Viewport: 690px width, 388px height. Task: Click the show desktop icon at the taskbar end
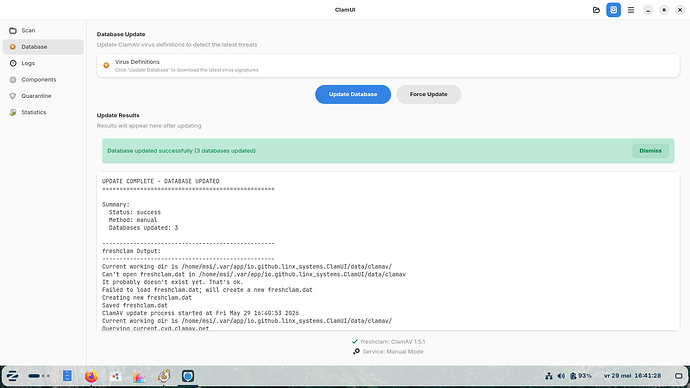point(679,376)
